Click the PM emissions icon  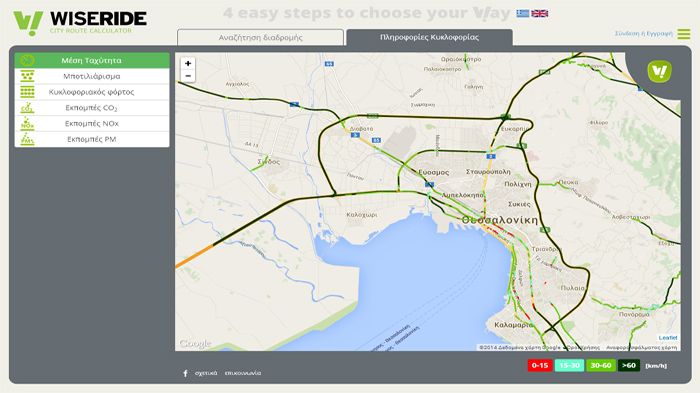pyautogui.click(x=27, y=139)
